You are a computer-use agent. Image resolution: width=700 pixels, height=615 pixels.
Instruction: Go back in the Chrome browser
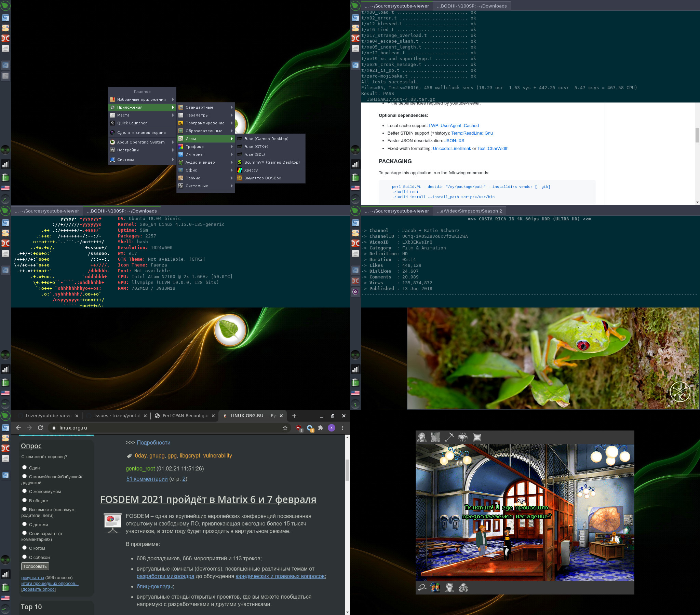18,428
